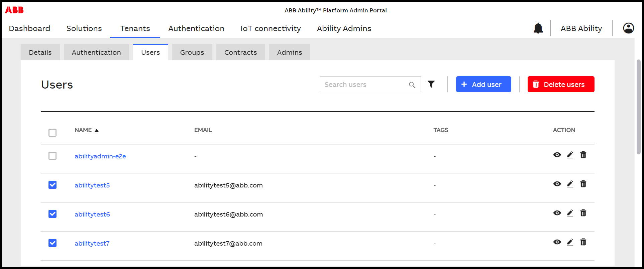
Task: Click the ABB logo
Action: 14,10
